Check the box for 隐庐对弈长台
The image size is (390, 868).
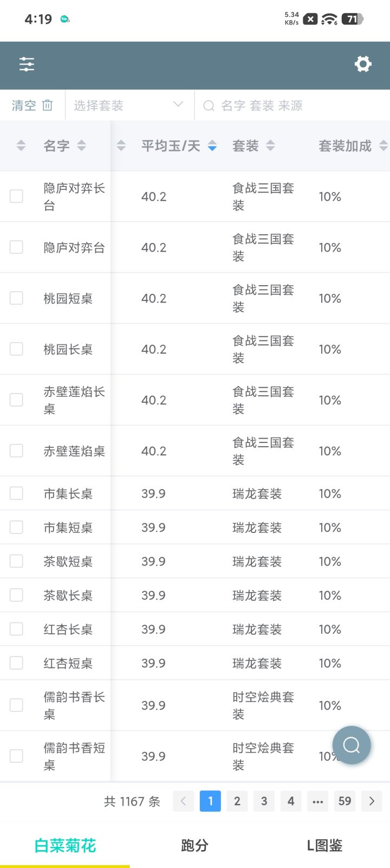pyautogui.click(x=17, y=196)
